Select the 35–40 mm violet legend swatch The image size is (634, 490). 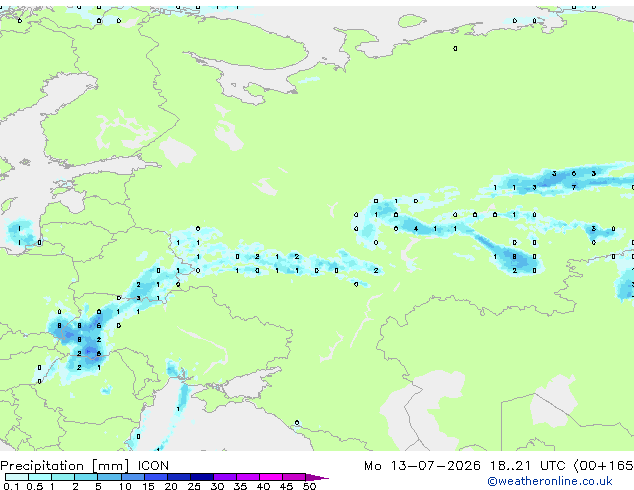coord(248,477)
